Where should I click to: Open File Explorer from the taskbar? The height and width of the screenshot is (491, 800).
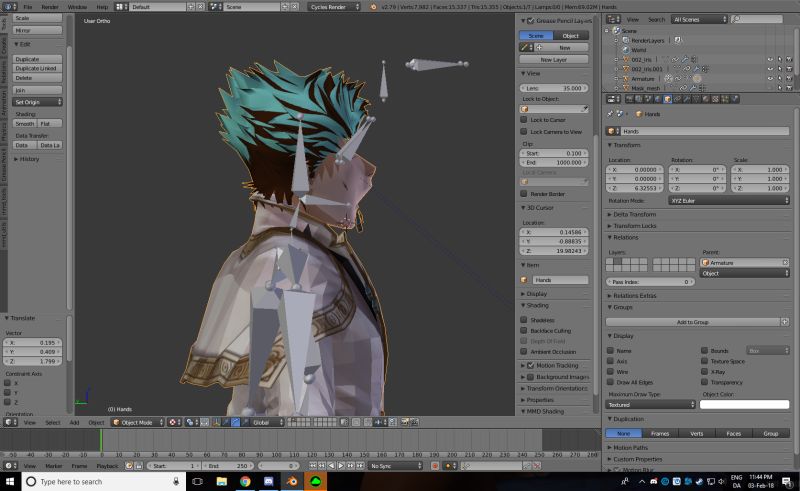click(x=221, y=481)
